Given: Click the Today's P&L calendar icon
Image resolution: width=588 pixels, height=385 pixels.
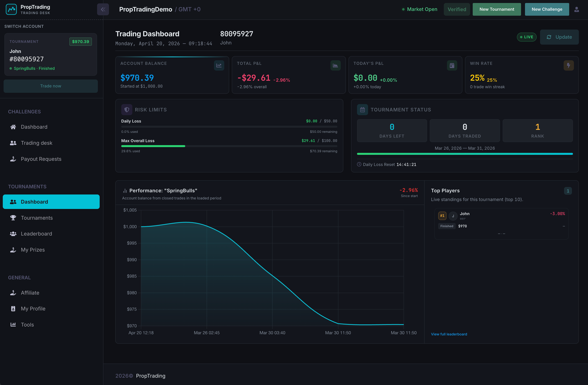Looking at the screenshot, I should click(452, 65).
